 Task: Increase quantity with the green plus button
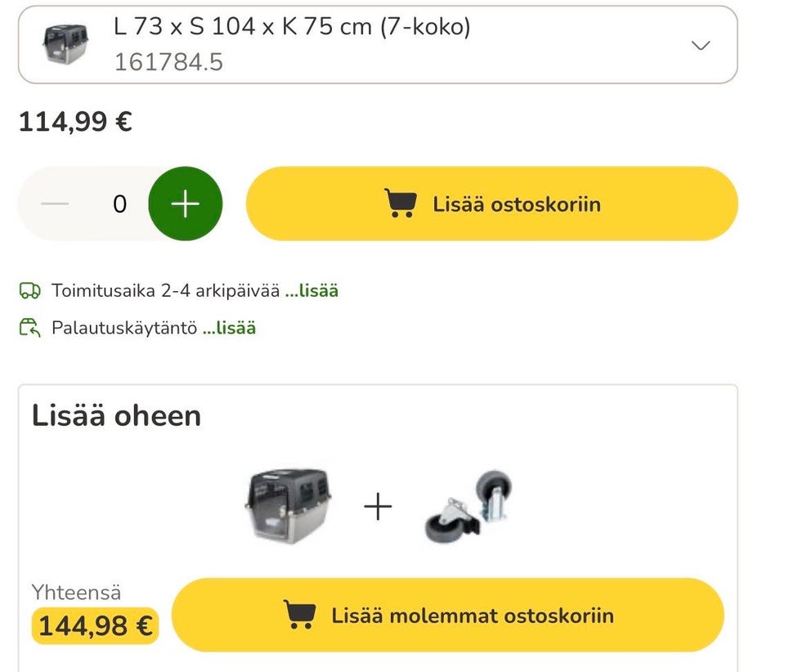[x=185, y=204]
